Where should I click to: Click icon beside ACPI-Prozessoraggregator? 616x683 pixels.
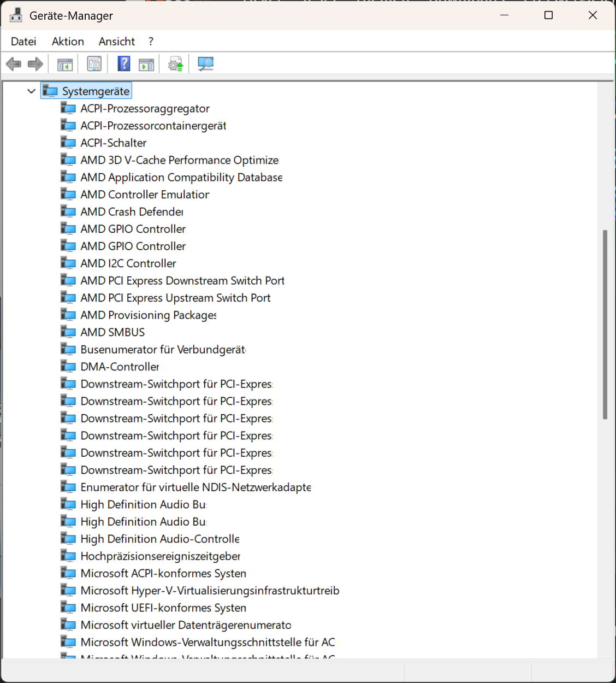click(x=68, y=108)
